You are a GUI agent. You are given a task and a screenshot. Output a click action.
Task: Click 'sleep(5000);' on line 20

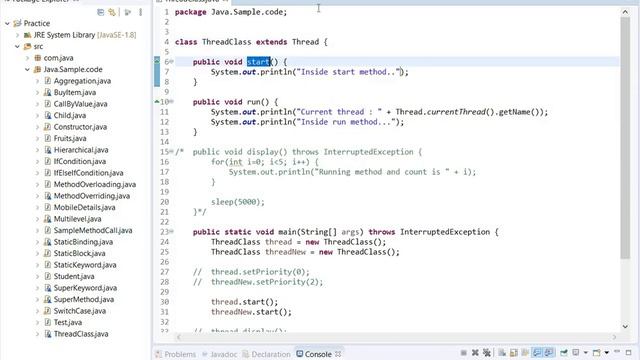pos(238,202)
